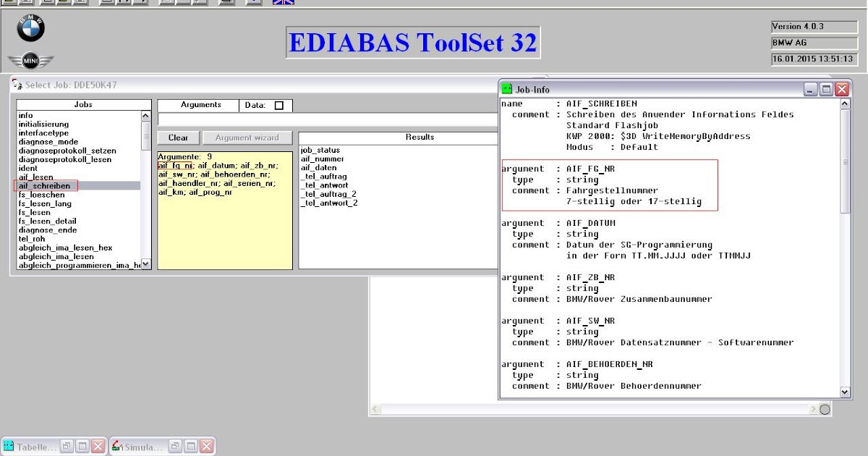The image size is (868, 456).
Task: Maximize the Job-Info window
Action: 826,90
